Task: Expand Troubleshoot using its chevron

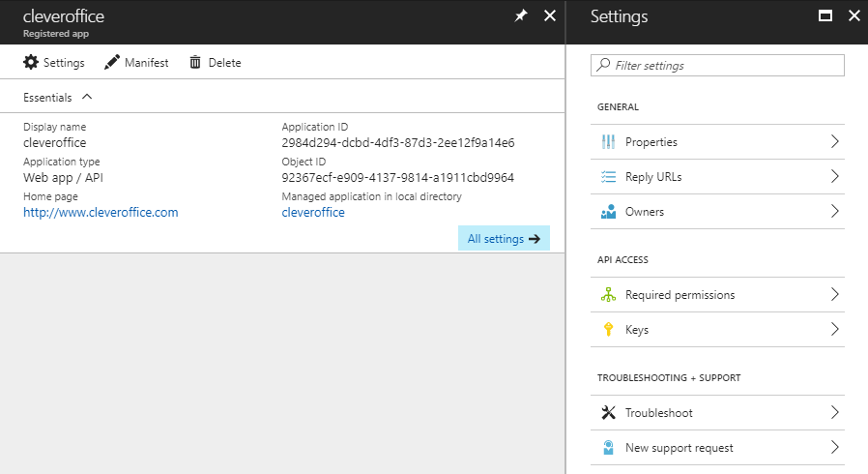Action: 835,412
